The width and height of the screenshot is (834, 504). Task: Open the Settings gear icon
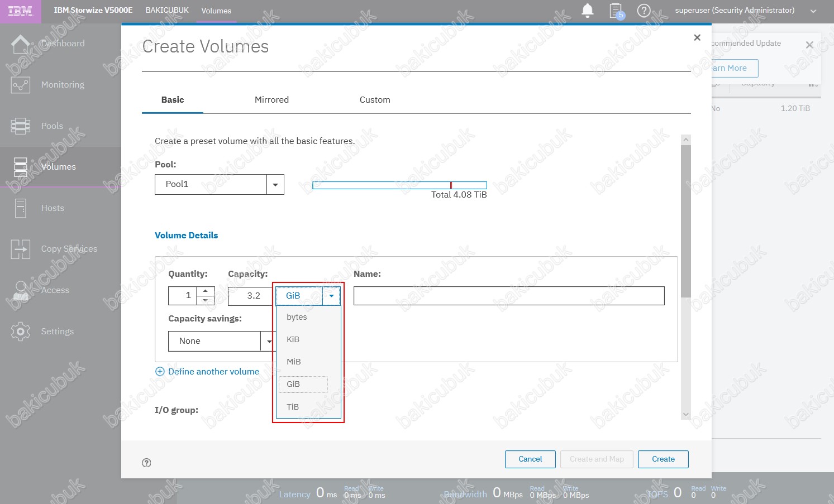click(20, 332)
